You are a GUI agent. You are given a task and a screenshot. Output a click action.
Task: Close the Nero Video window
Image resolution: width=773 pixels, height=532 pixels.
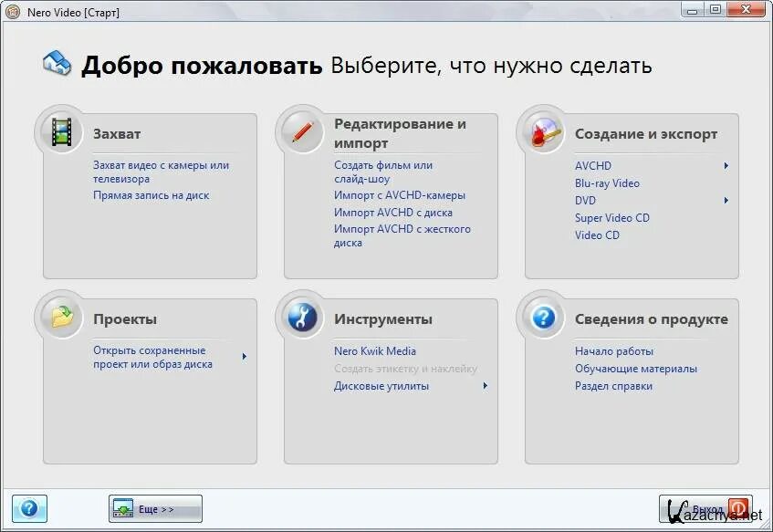(746, 10)
